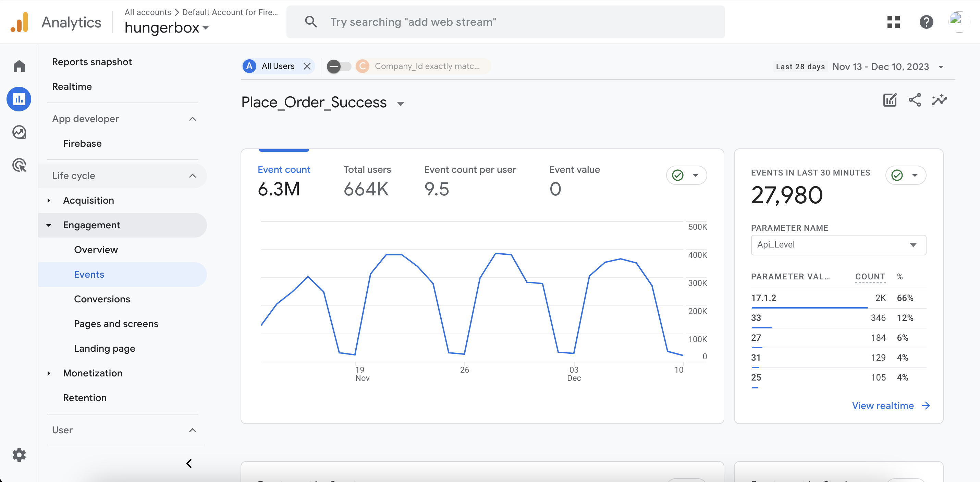980x482 pixels.
Task: Open the Home icon in left rail
Action: click(19, 66)
